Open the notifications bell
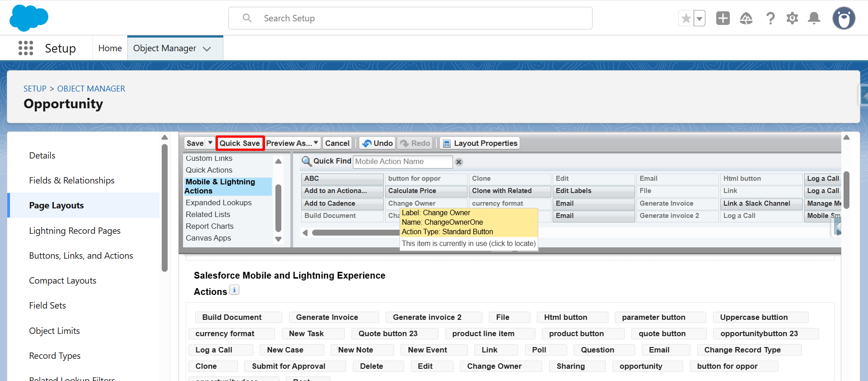This screenshot has height=381, width=868. [814, 19]
